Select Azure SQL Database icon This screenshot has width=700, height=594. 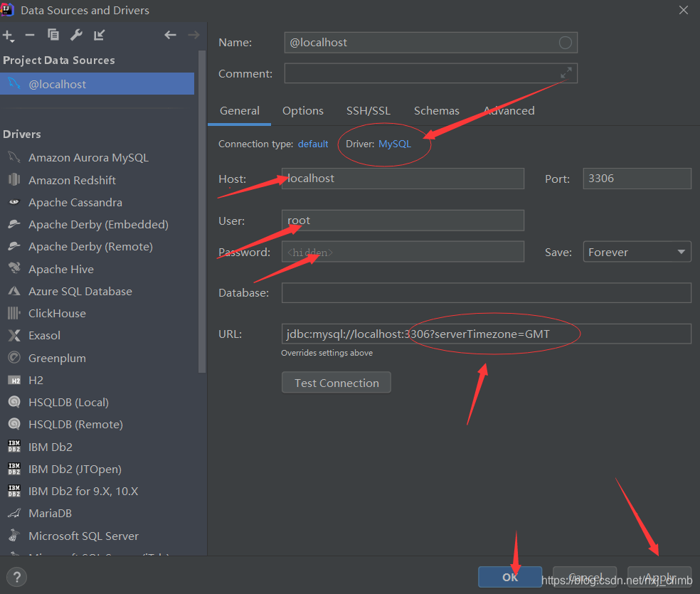[x=14, y=291]
